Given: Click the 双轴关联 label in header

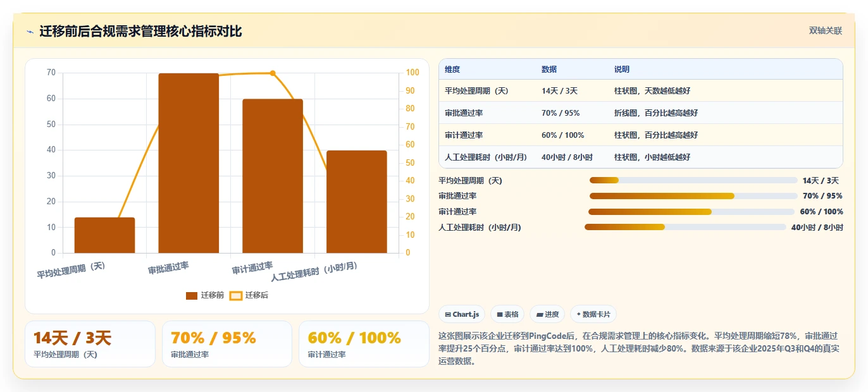Looking at the screenshot, I should pyautogui.click(x=826, y=30).
